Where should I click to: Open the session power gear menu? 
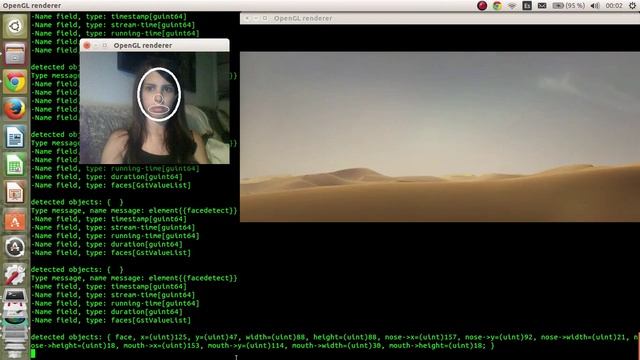point(632,5)
